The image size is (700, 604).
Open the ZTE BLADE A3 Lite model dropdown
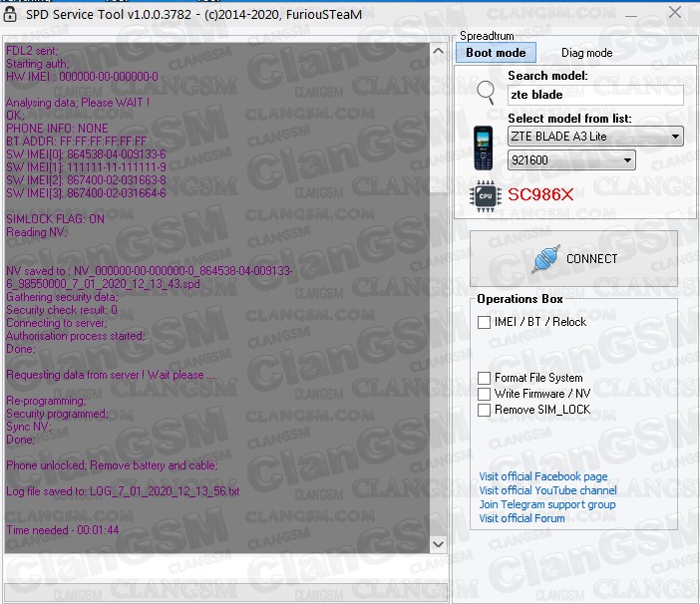click(595, 137)
